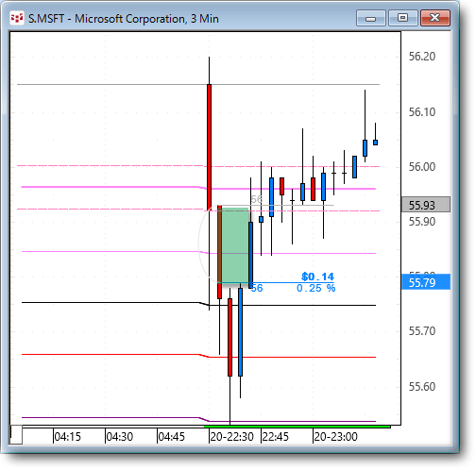Click the 56.10 price axis label

pyautogui.click(x=422, y=111)
